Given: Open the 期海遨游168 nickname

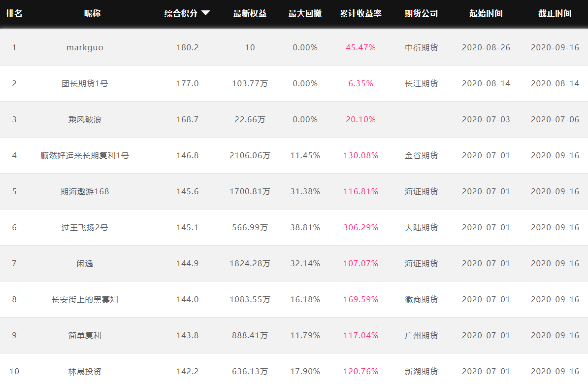Looking at the screenshot, I should coord(85,191).
